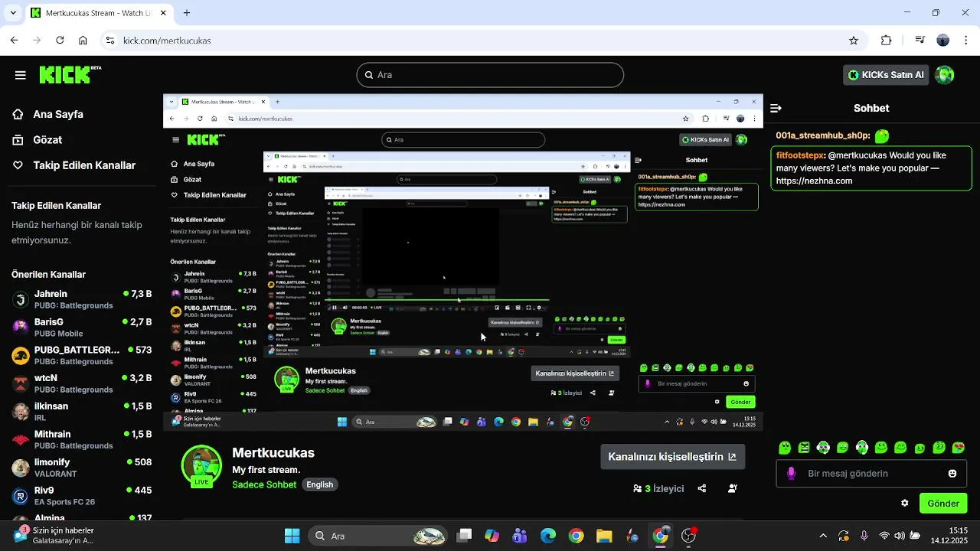980x551 pixels.
Task: Open OBS Studio icon on taskbar
Action: click(688, 536)
